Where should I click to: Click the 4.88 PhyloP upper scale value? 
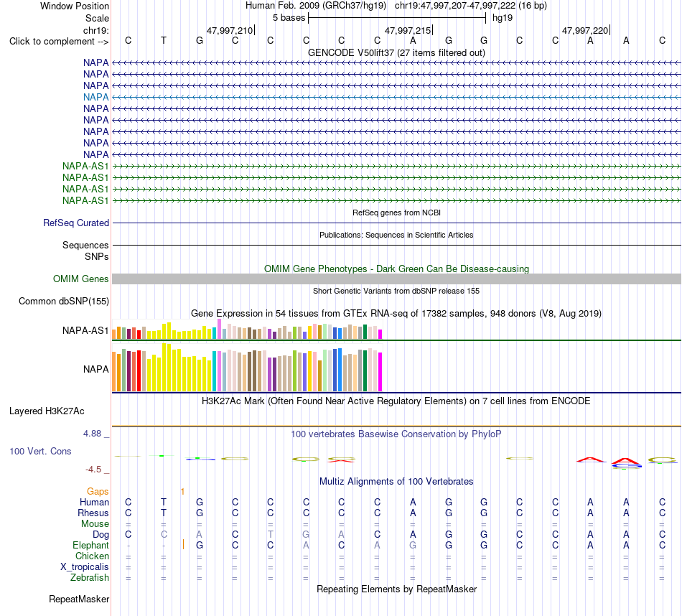92,434
